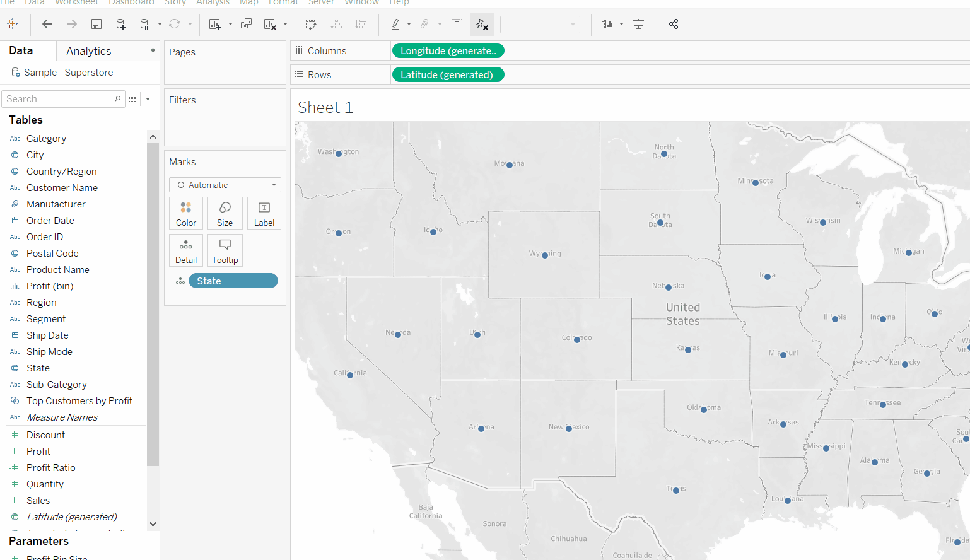This screenshot has width=970, height=560.
Task: Click the Swap rows and columns icon
Action: coord(311,24)
